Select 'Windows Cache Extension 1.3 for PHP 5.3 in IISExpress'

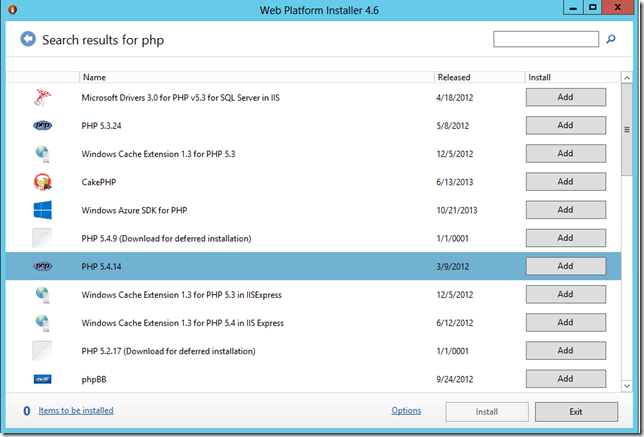[x=182, y=295]
